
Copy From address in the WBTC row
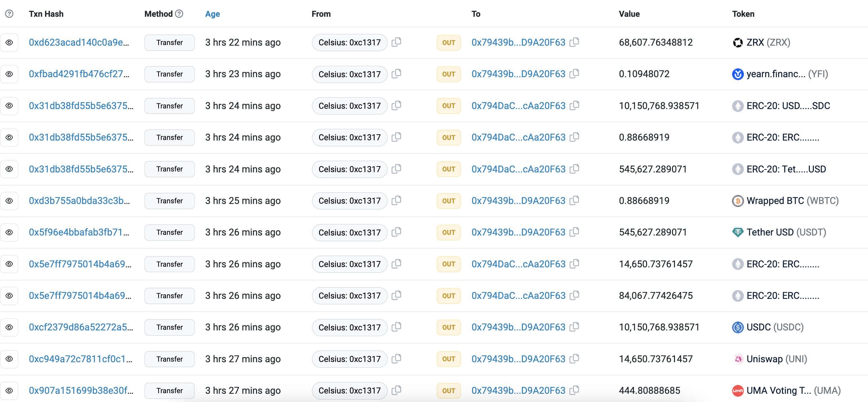click(x=397, y=200)
